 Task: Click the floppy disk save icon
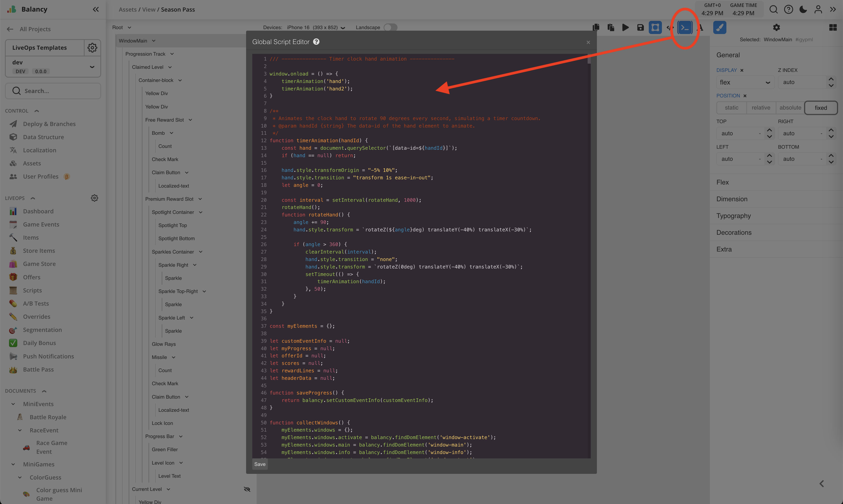pos(641,28)
